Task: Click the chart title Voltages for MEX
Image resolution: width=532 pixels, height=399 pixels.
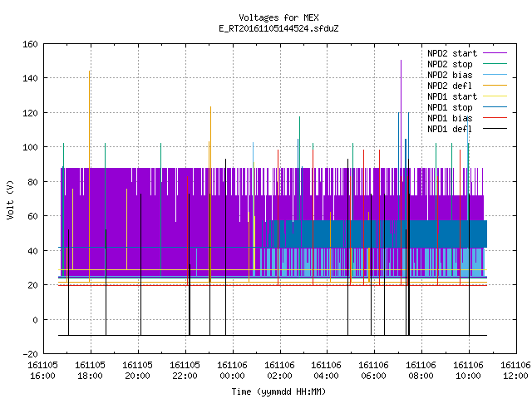Action: click(278, 17)
